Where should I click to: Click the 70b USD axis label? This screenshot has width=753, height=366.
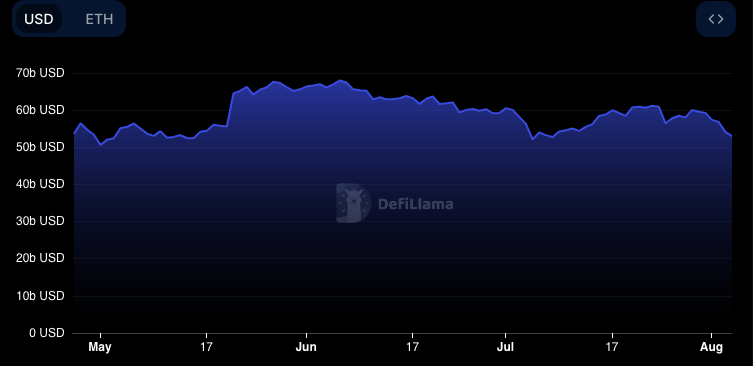point(40,73)
